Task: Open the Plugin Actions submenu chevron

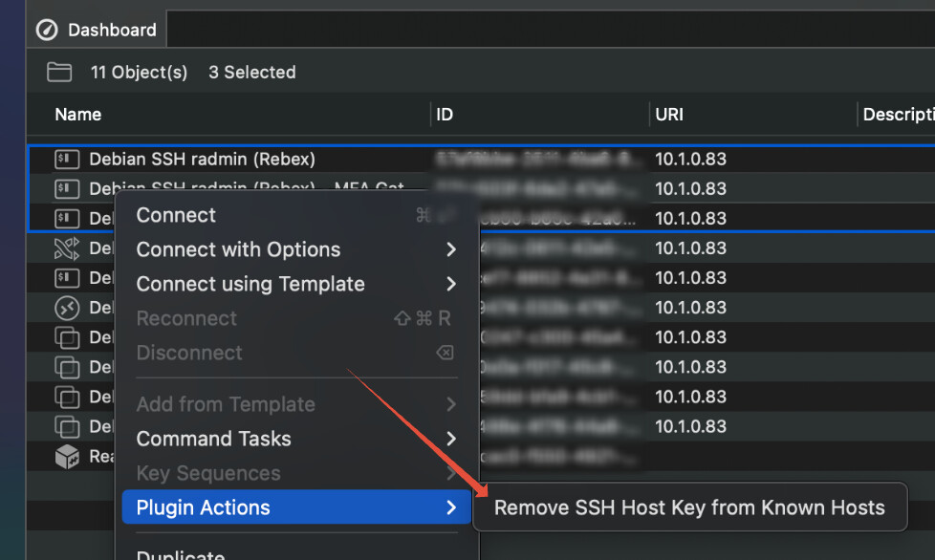Action: click(450, 508)
